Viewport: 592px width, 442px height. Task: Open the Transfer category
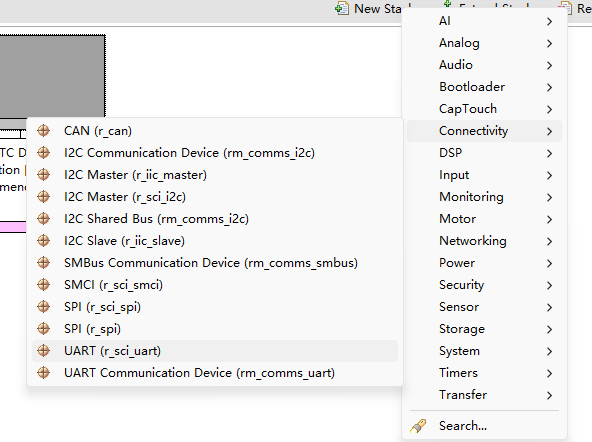[484, 395]
